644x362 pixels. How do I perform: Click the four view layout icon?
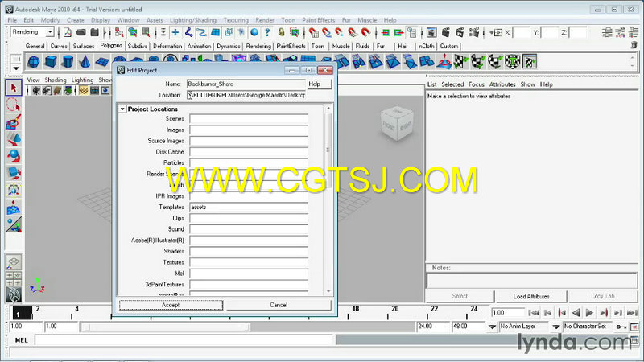[14, 279]
